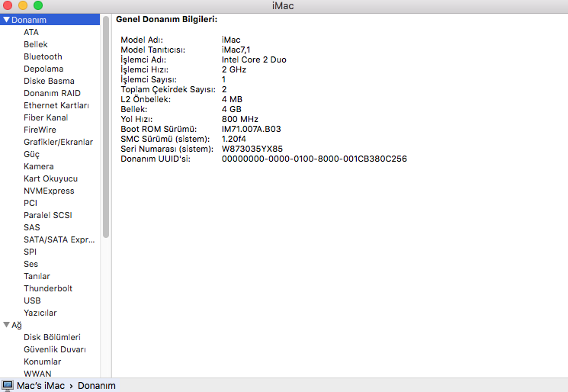Select Grafikler/Ekranlar from the sidebar

point(58,142)
